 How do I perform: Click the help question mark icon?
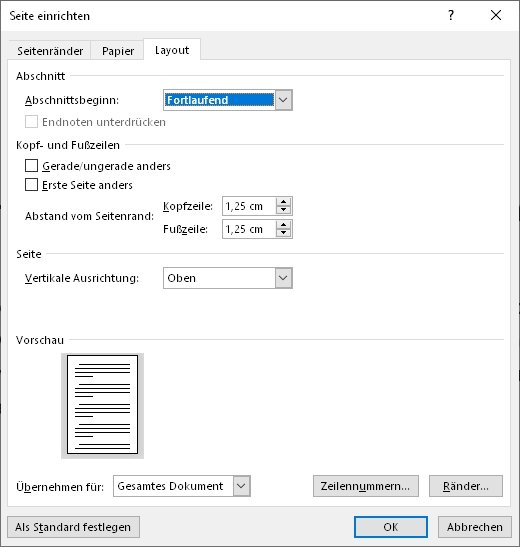tap(451, 15)
